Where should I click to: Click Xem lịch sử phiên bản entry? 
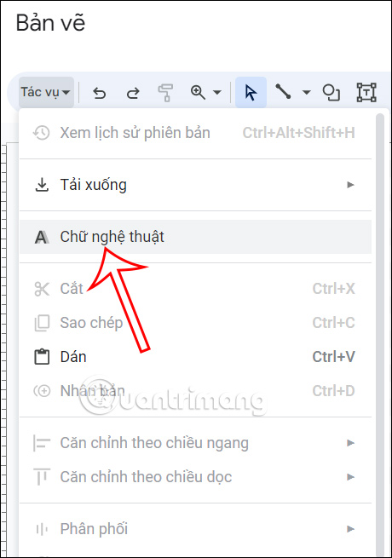click(195, 133)
